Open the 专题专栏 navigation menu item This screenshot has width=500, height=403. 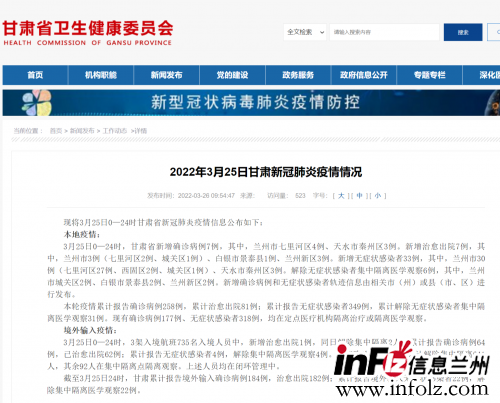429,75
